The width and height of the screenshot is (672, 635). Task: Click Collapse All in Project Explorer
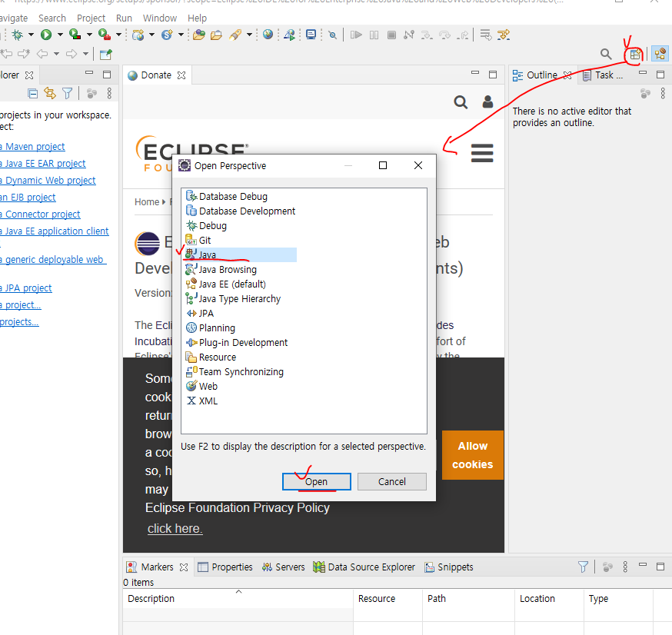(32, 93)
